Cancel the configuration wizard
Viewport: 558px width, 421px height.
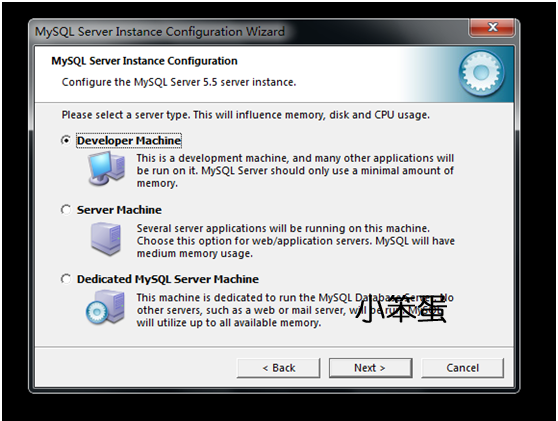point(463,368)
